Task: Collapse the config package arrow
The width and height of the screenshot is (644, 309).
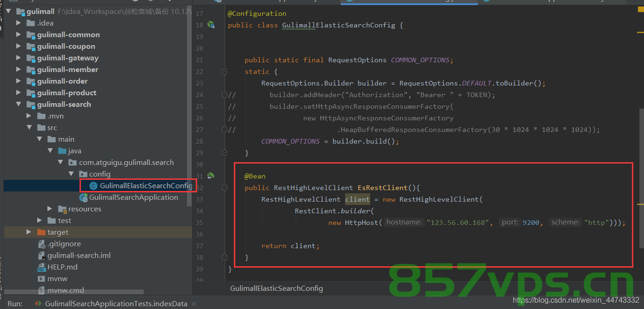Action: click(x=71, y=174)
